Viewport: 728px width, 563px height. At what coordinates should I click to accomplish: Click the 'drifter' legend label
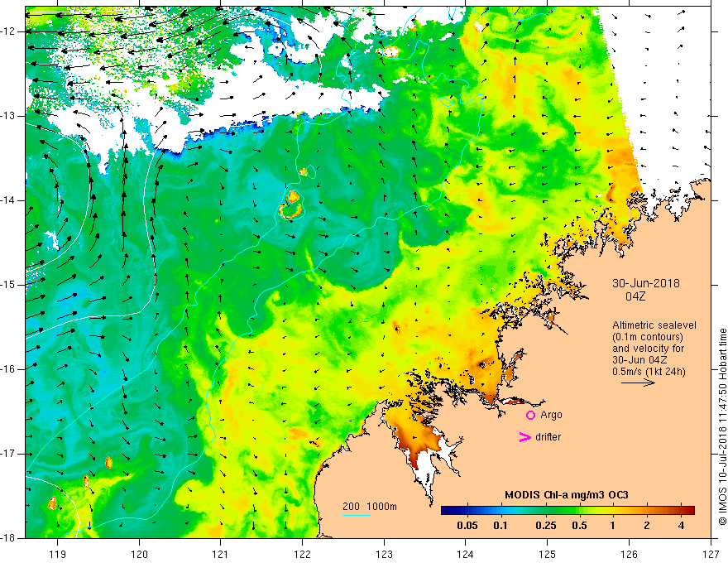[548, 437]
